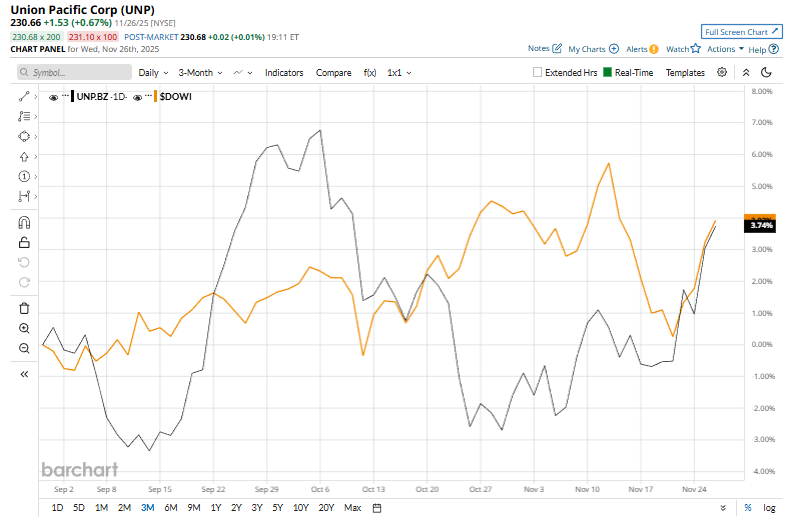Screen dimensions: 785x522
Task: Click the 3.74% current value label
Action: pyautogui.click(x=760, y=226)
